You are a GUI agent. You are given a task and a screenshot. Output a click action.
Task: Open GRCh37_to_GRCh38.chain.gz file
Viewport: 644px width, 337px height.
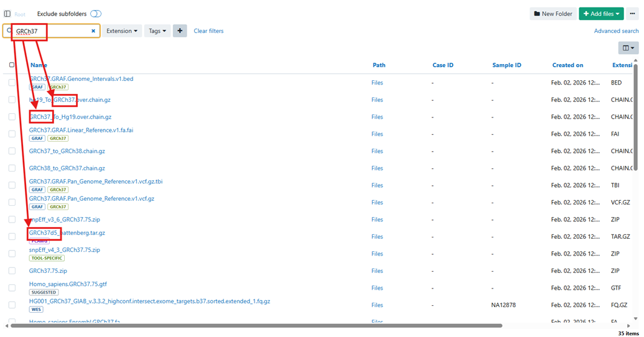(x=67, y=151)
